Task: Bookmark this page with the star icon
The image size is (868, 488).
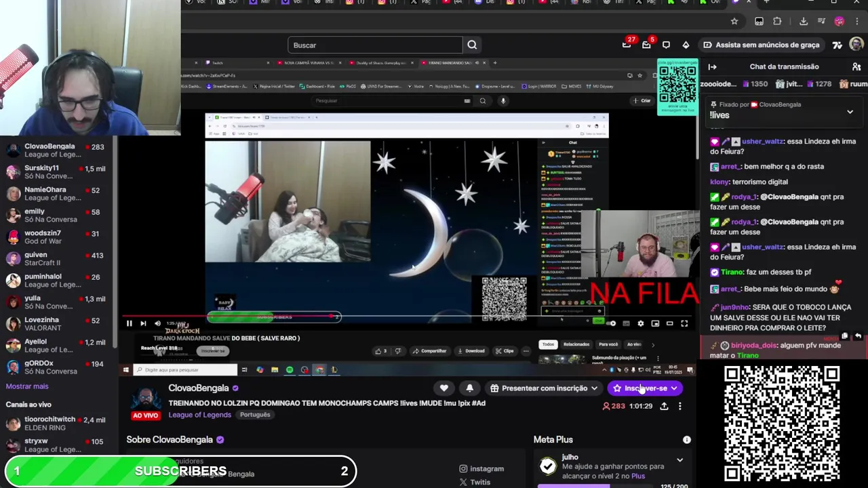Action: point(734,21)
